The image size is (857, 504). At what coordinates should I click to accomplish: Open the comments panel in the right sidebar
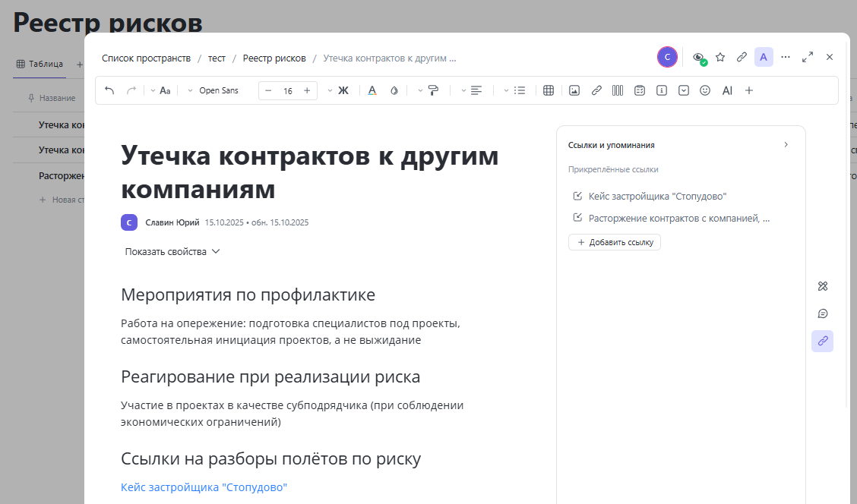822,313
